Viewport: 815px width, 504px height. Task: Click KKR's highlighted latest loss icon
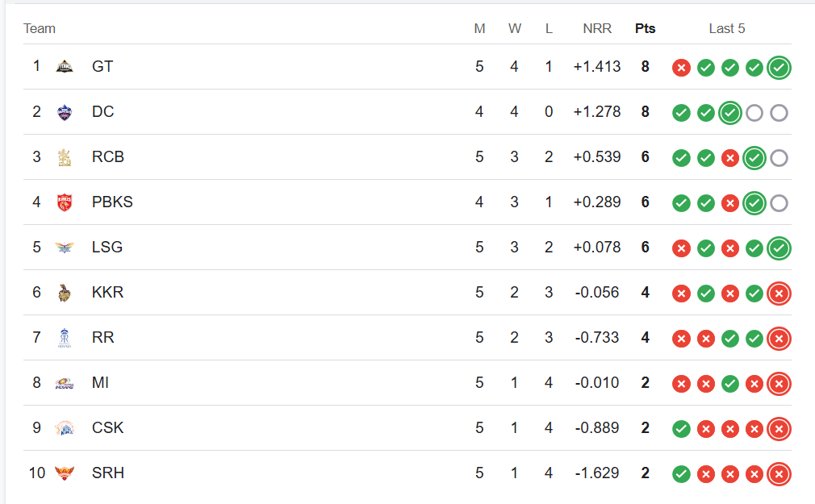tap(779, 294)
